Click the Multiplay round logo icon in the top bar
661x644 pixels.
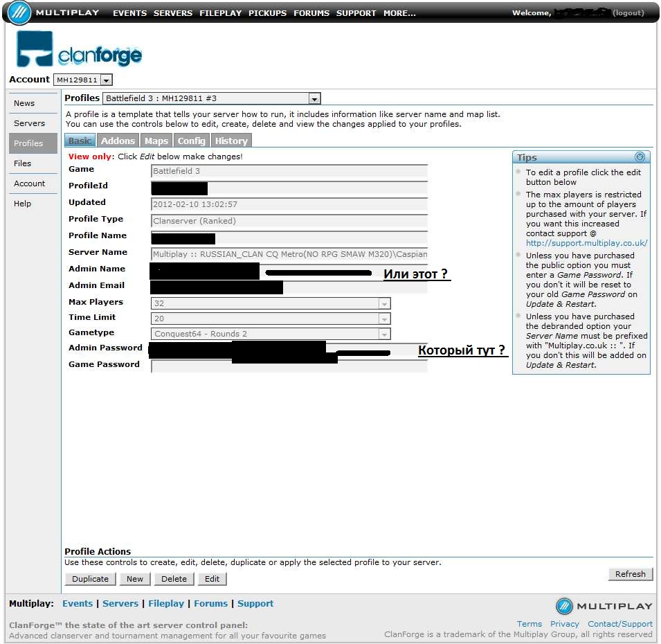pyautogui.click(x=19, y=12)
